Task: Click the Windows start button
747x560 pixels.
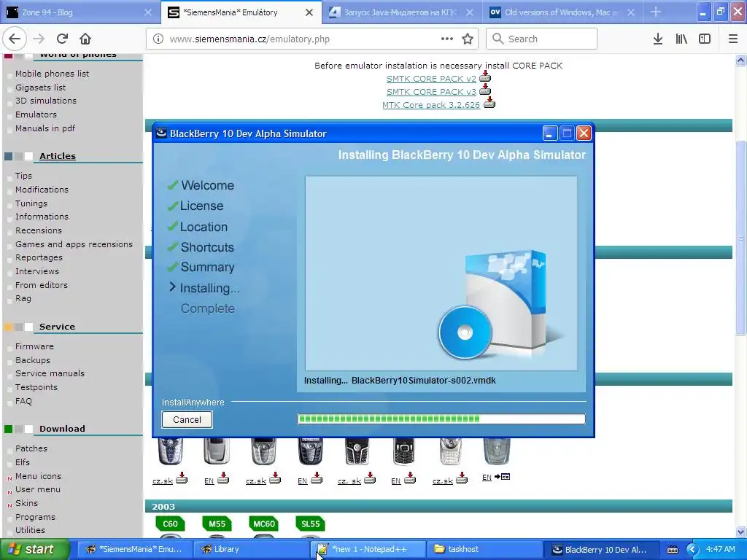Action: [34, 550]
